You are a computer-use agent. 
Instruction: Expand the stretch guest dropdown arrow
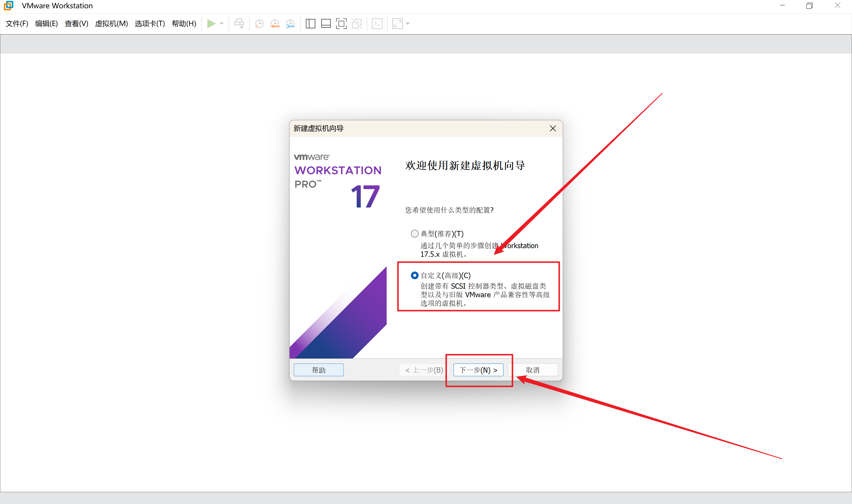click(x=408, y=23)
